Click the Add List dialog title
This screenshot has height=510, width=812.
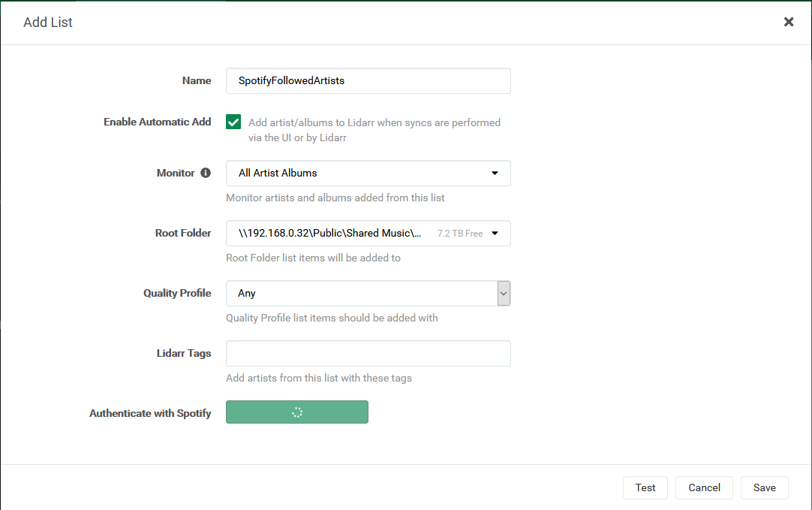pyautogui.click(x=47, y=22)
